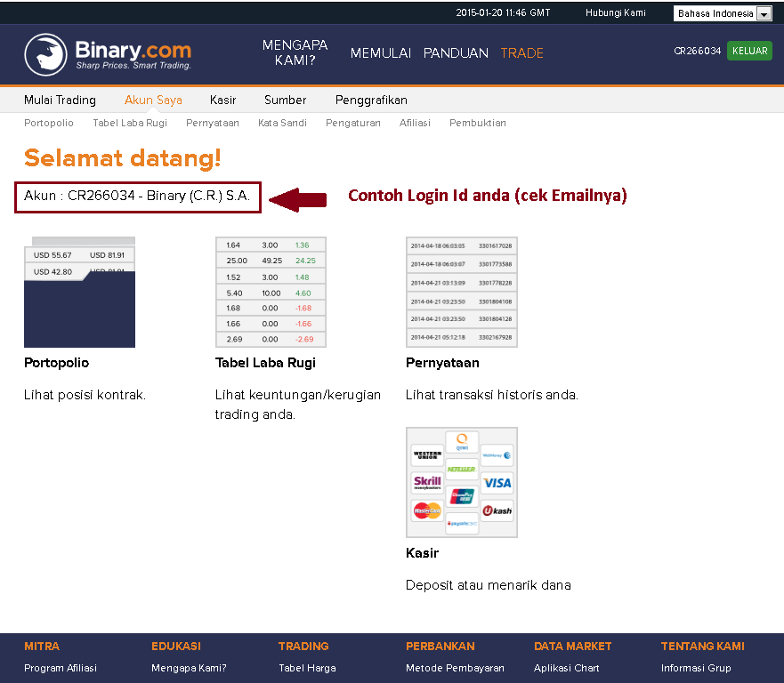Open the Pernyataan heading link
This screenshot has height=683, width=784.
point(442,363)
